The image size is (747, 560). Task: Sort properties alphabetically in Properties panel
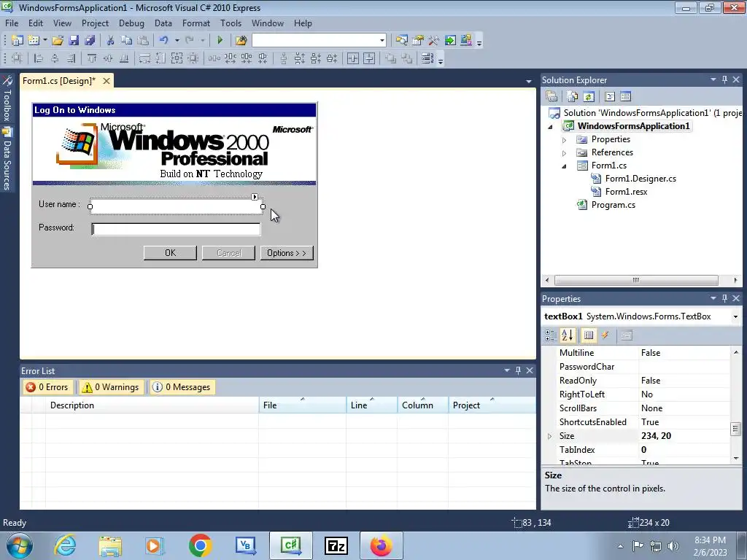pyautogui.click(x=568, y=335)
